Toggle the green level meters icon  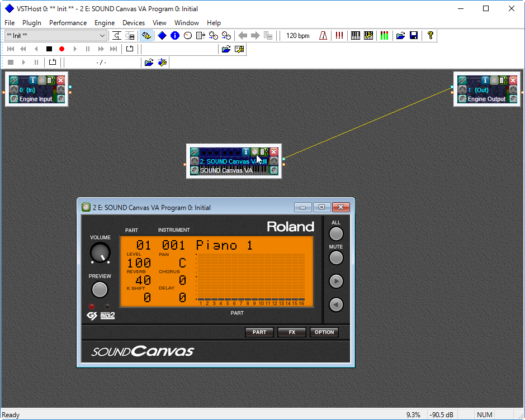tap(384, 35)
